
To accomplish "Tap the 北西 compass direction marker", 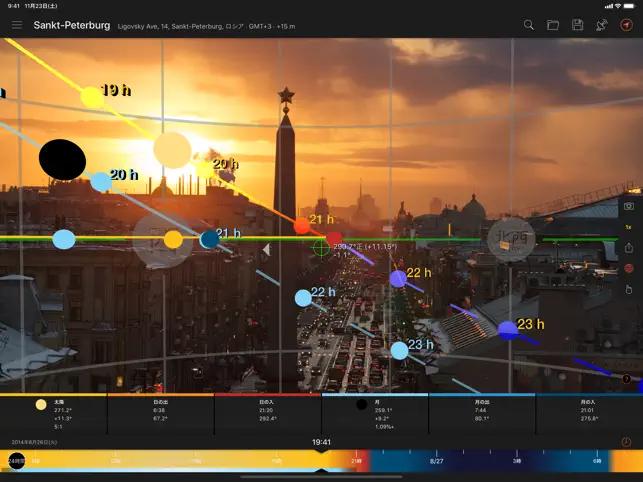I will [511, 239].
